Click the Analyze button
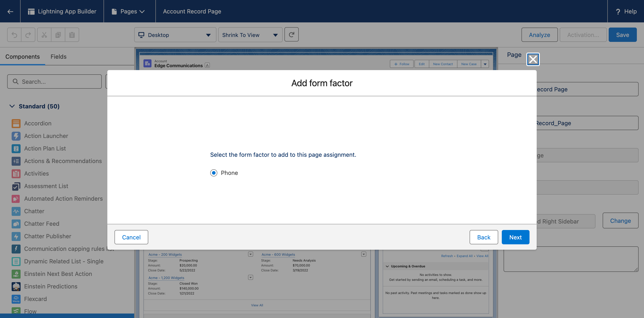 (539, 34)
